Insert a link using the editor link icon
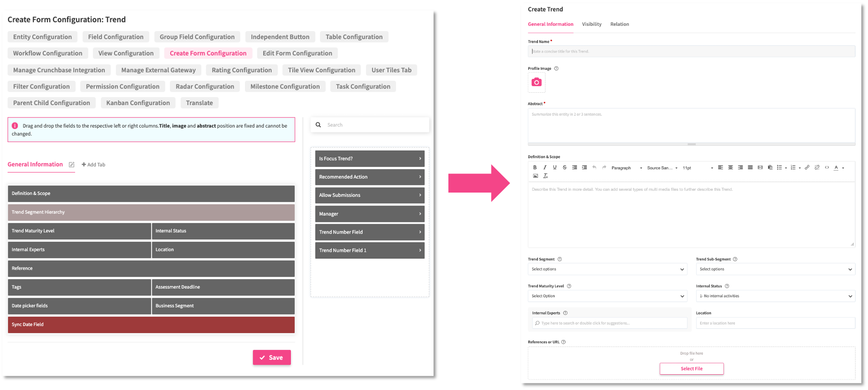The image size is (868, 390). click(807, 168)
